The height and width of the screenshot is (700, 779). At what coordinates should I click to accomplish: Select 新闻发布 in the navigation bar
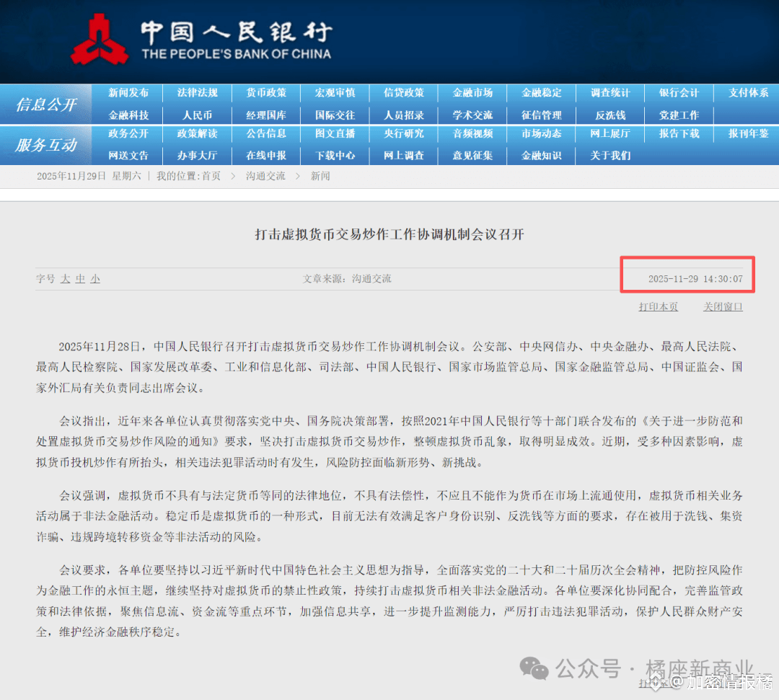coord(129,92)
